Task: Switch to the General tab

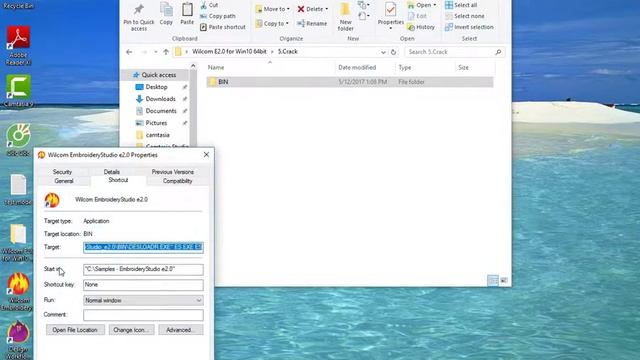Action: [x=64, y=181]
